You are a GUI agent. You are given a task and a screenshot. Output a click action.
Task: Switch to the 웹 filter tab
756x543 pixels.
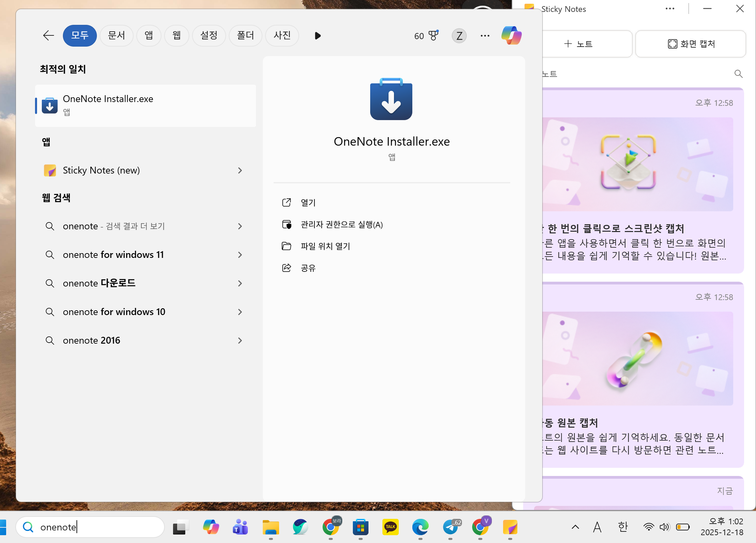(x=177, y=35)
